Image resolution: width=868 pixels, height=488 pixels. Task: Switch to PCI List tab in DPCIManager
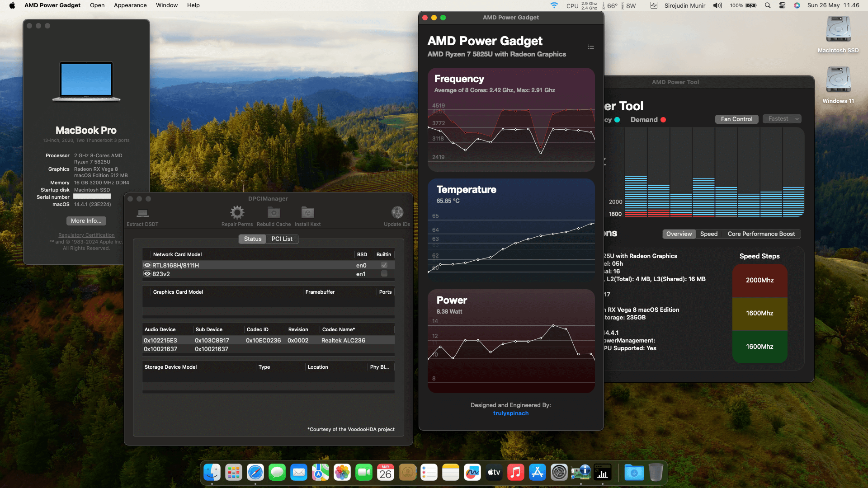pyautogui.click(x=282, y=239)
